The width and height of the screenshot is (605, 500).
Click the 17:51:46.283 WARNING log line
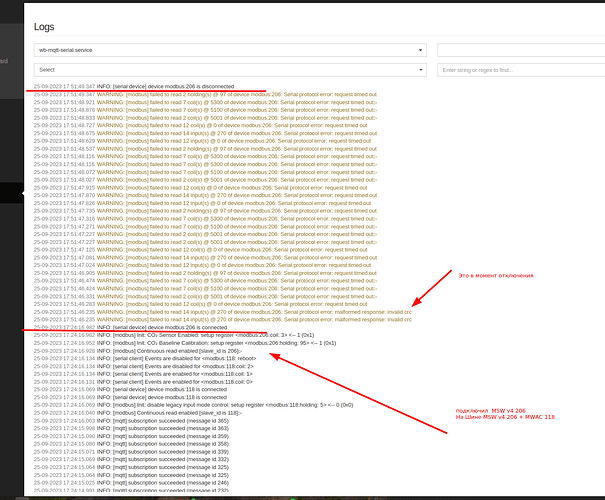[201, 304]
